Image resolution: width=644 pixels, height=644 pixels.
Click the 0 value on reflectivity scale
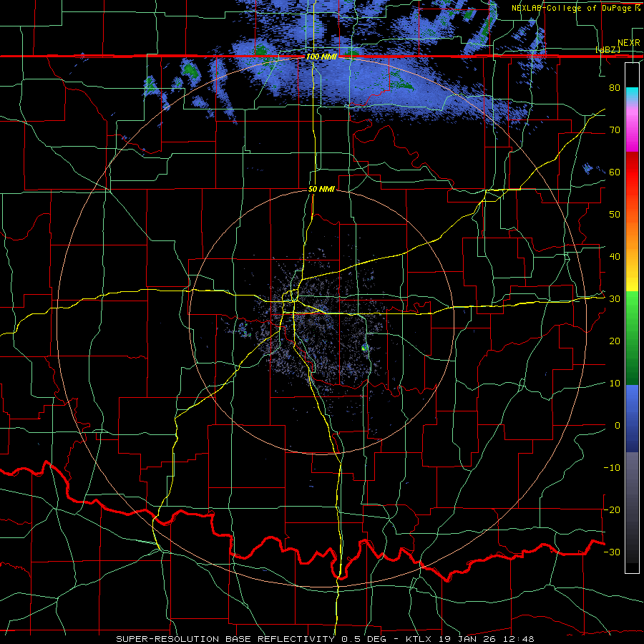click(618, 426)
